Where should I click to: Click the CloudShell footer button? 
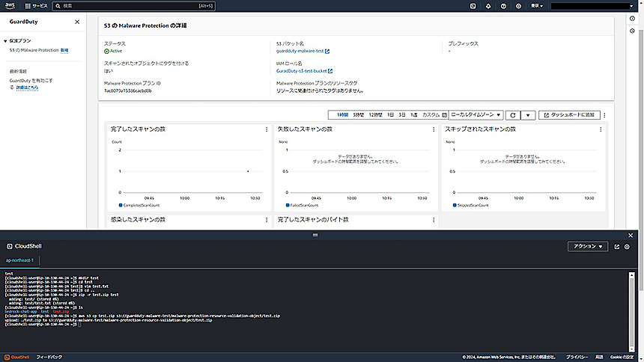pos(16,357)
